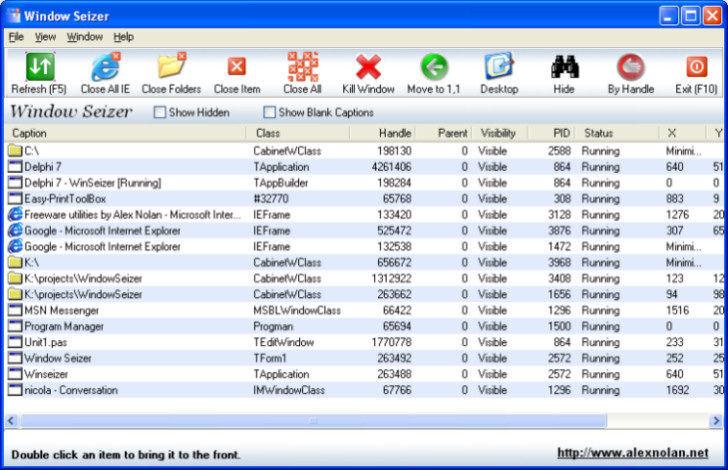Click handle value 525472
Viewport: 728px width, 470px height.
[394, 230]
